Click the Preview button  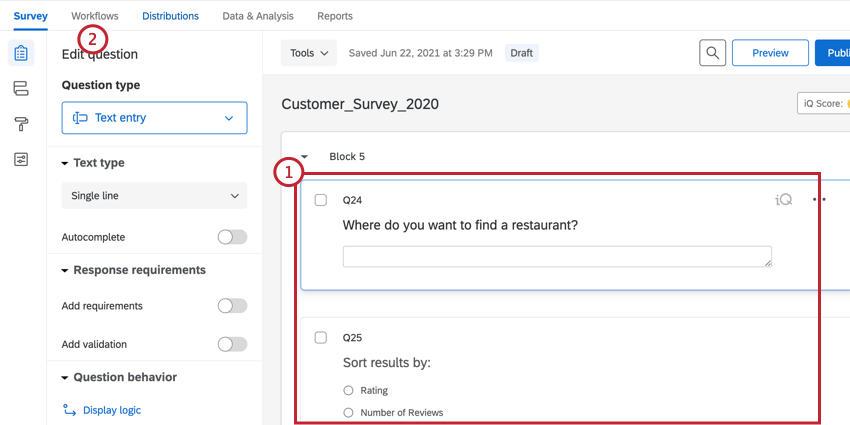pyautogui.click(x=770, y=53)
